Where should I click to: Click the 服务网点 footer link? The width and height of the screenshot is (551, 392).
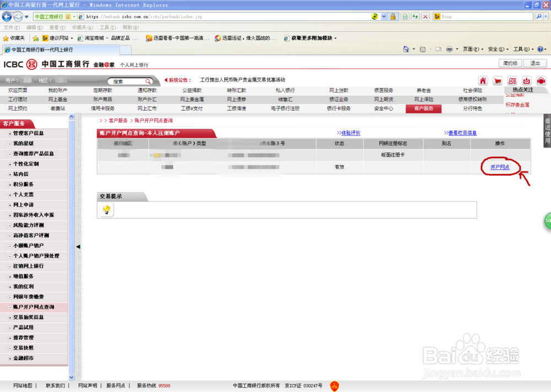click(x=116, y=386)
